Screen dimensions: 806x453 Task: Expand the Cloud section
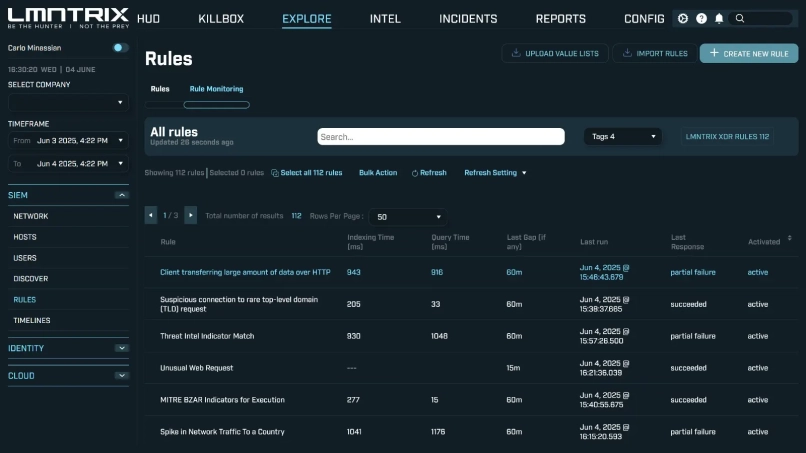122,376
